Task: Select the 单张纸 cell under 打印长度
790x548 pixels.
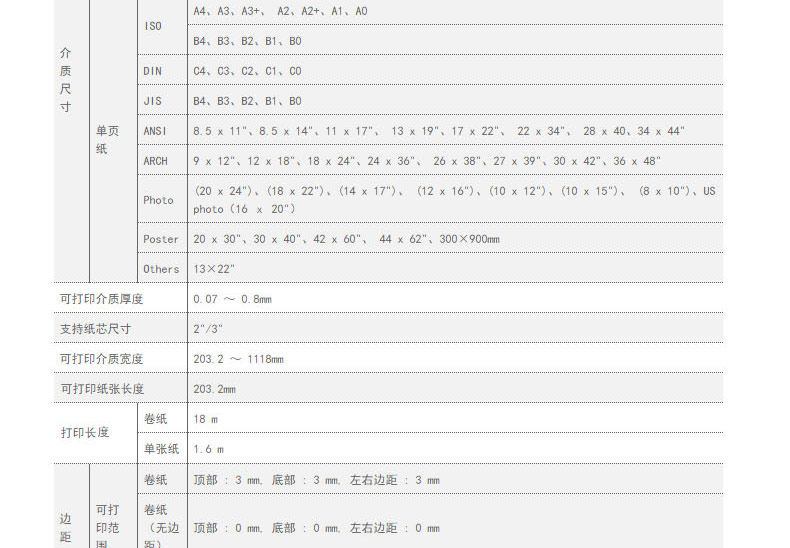Action: coord(161,449)
